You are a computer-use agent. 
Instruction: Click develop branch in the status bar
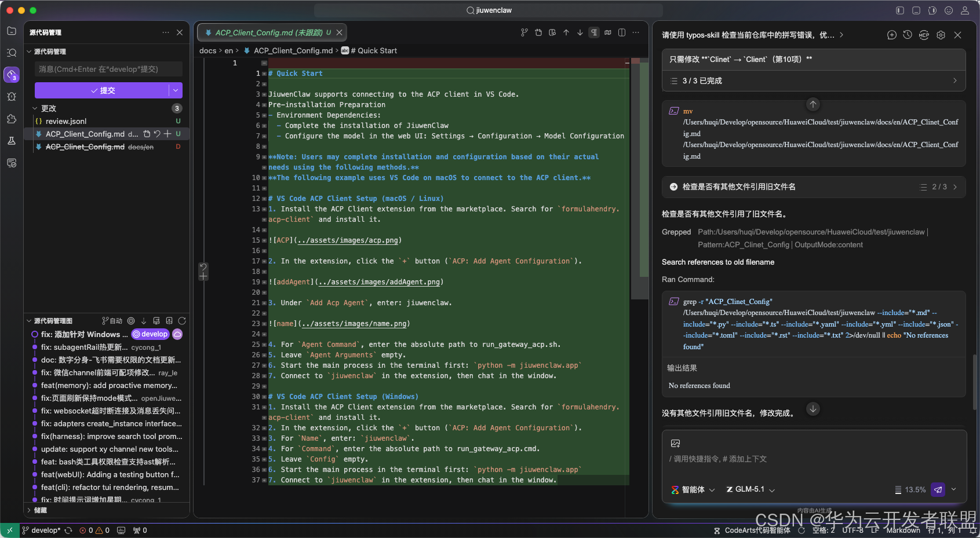45,530
